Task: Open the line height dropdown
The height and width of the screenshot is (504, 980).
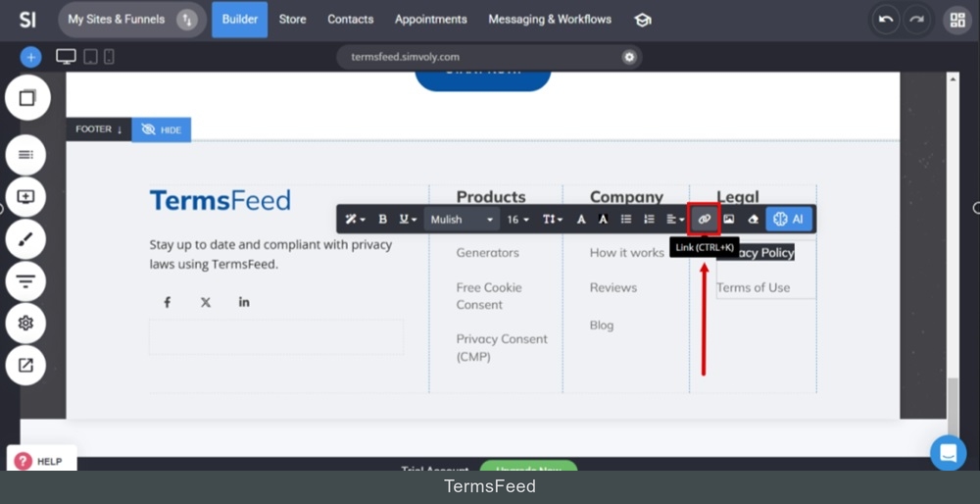Action: (x=553, y=220)
